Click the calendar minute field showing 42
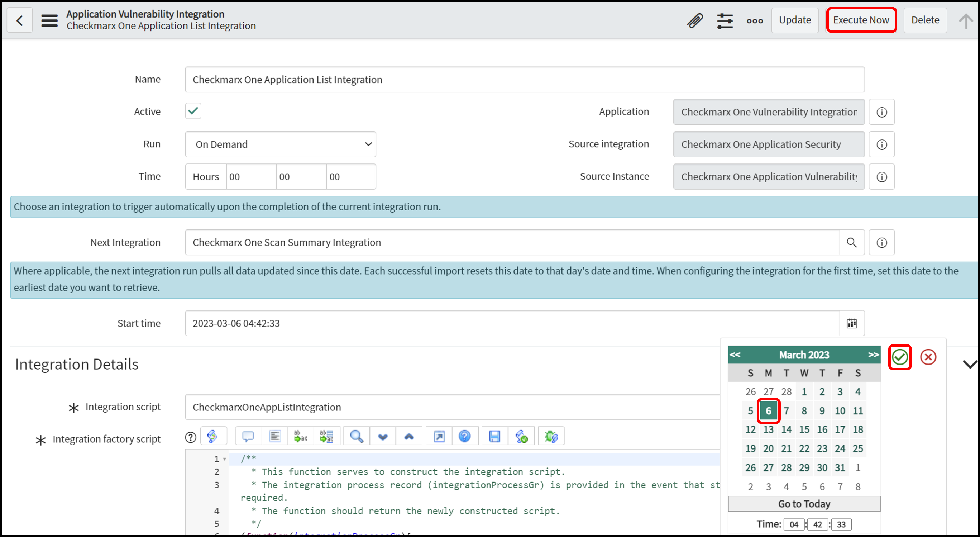The width and height of the screenshot is (980, 537). [818, 524]
